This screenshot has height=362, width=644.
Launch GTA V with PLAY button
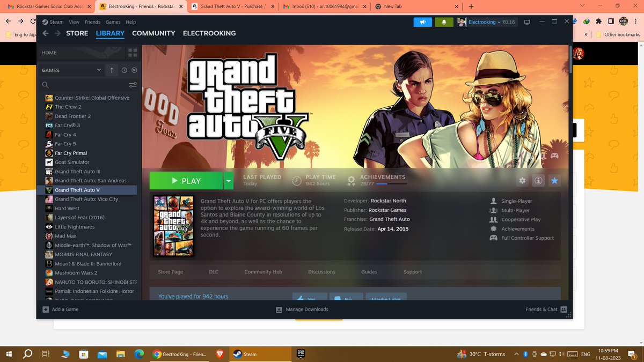coord(186,181)
